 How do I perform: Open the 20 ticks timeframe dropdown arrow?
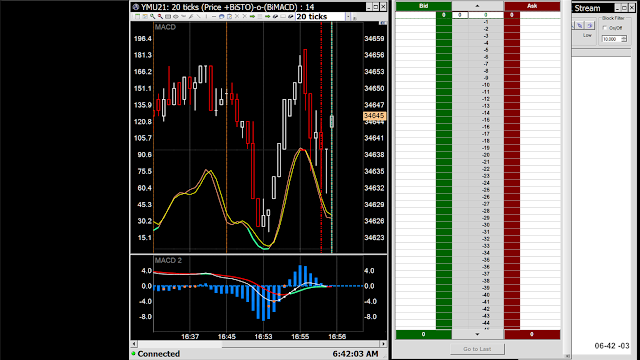pos(348,16)
